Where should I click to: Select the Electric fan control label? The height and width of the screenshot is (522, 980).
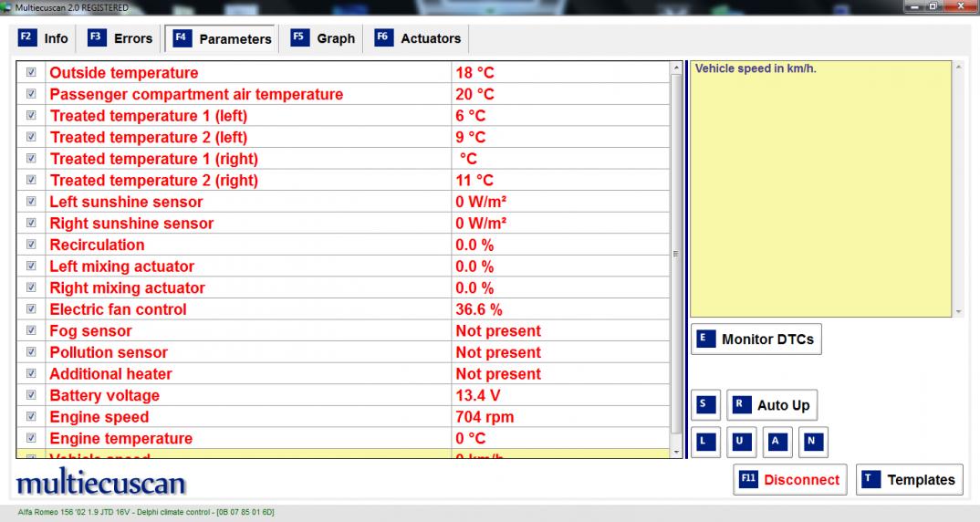tap(118, 309)
